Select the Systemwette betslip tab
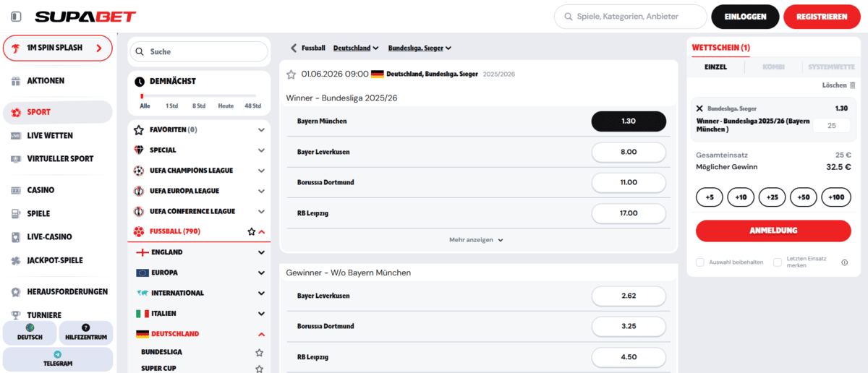Image resolution: width=868 pixels, height=373 pixels. pyautogui.click(x=830, y=67)
